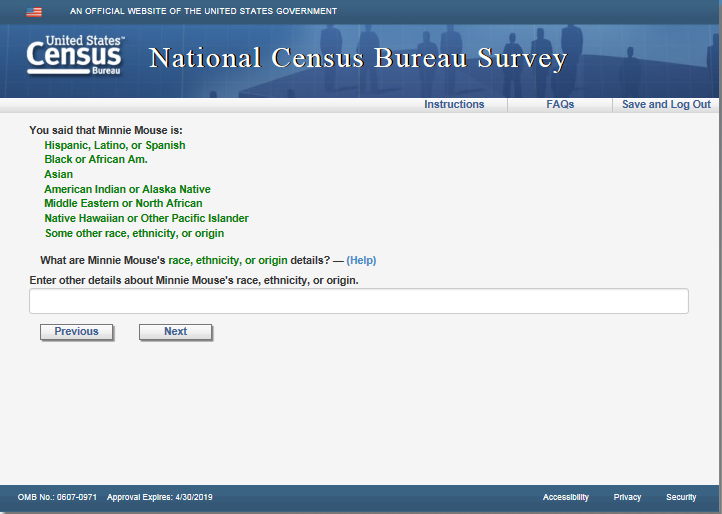Screen dimensions: 722x514
Task: Click 'Black or African Am.' text
Action: click(96, 159)
